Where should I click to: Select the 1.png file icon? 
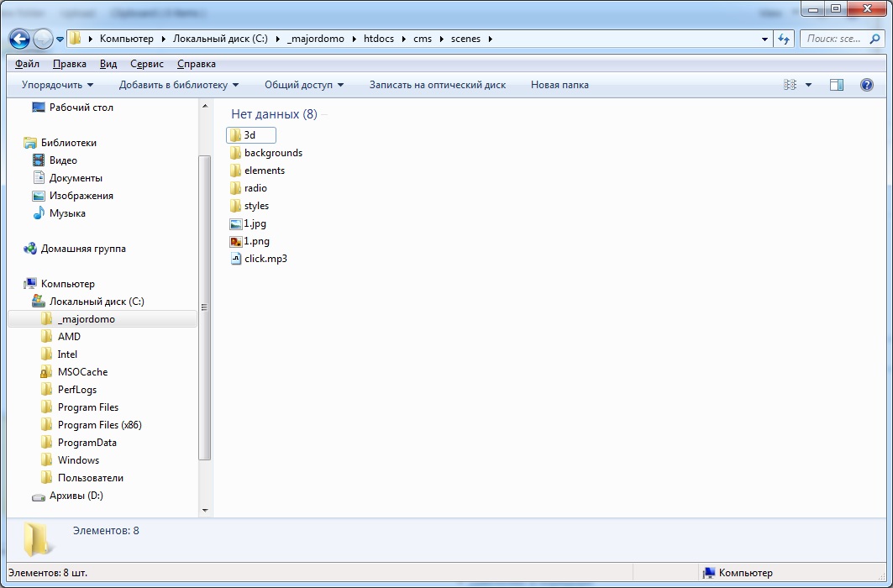click(236, 241)
